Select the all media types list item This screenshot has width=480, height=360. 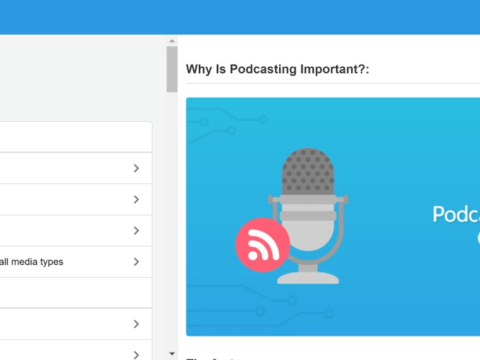click(76, 262)
